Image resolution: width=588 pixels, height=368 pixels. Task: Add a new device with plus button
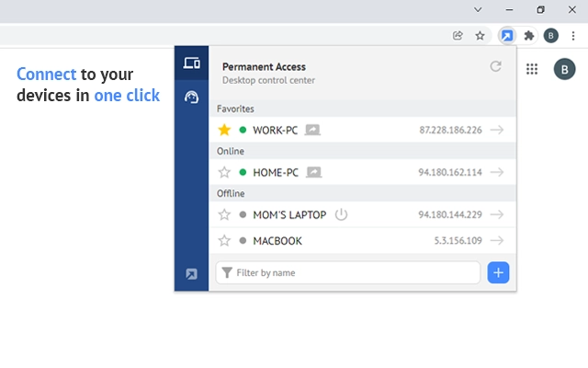[x=498, y=272]
